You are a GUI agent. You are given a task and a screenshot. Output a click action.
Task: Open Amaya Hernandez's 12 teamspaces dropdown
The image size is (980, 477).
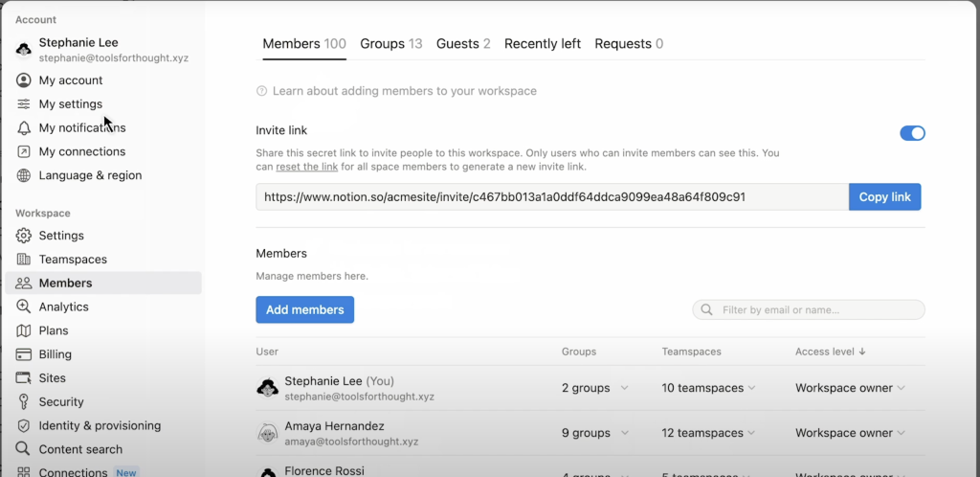click(708, 433)
